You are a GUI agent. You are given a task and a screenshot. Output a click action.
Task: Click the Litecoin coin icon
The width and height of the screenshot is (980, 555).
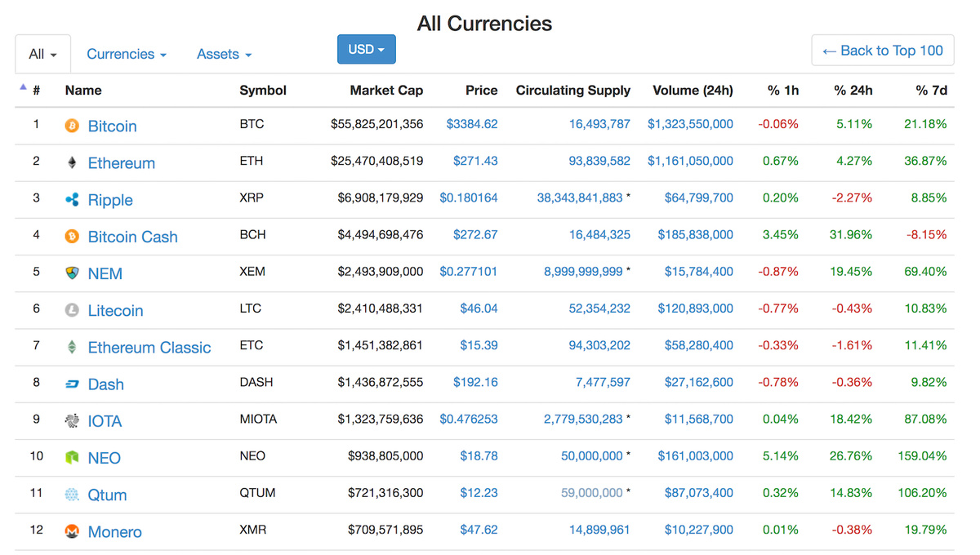[x=72, y=310]
